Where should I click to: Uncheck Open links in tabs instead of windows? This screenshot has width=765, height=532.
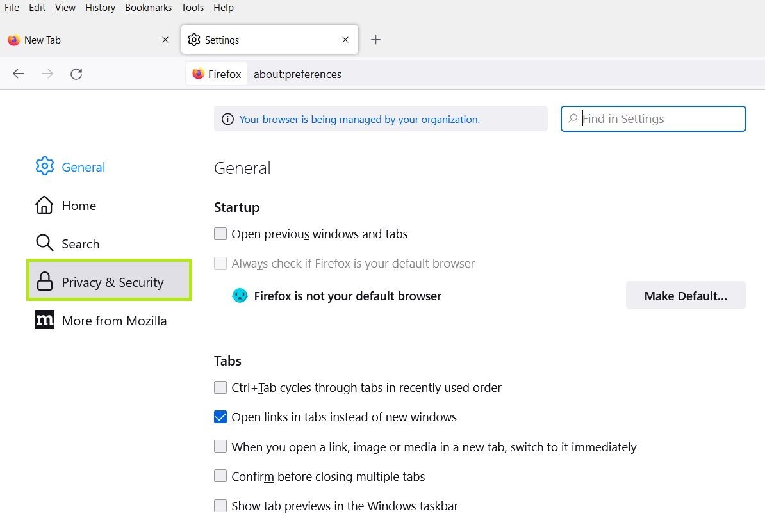220,417
